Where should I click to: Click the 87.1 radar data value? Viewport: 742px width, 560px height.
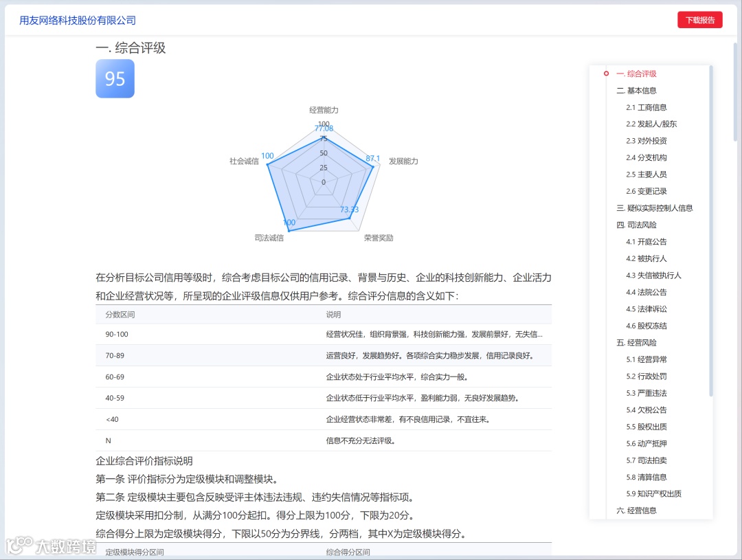pyautogui.click(x=372, y=158)
